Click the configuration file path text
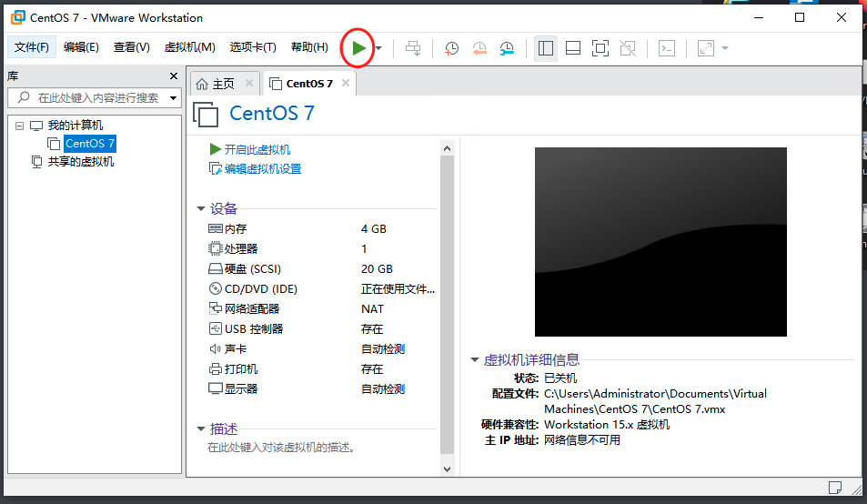The width and height of the screenshot is (867, 504). [x=655, y=401]
